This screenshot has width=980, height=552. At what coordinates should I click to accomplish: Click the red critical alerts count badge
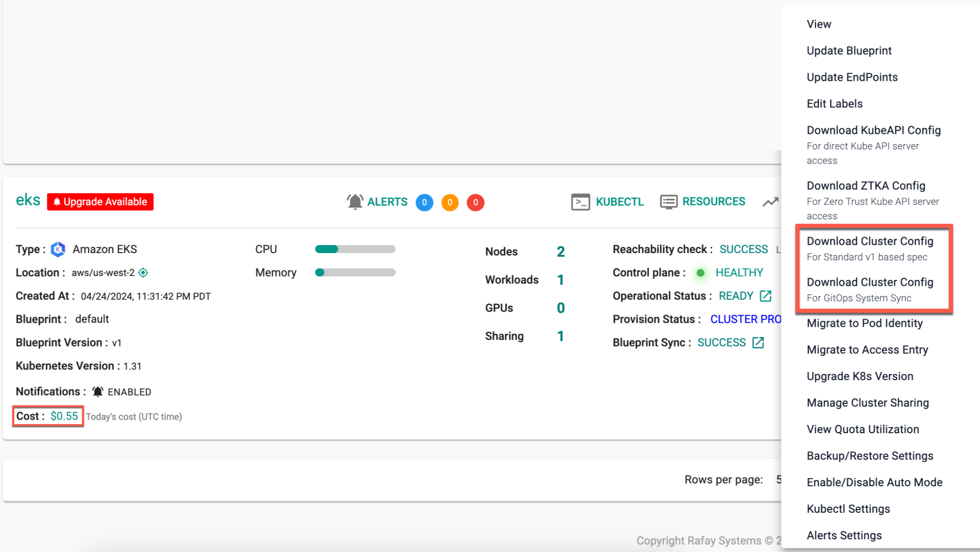tap(475, 203)
